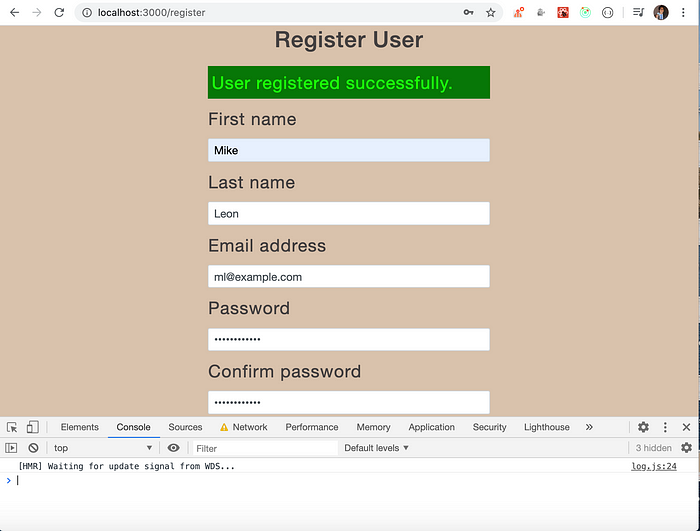Open the Application tab
Image resolution: width=700 pixels, height=531 pixels.
pyautogui.click(x=432, y=427)
